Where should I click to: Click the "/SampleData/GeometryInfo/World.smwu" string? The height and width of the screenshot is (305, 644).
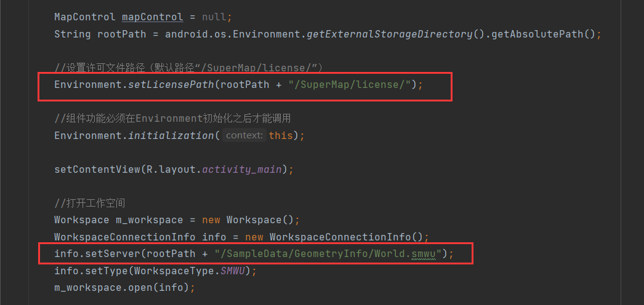(x=328, y=254)
